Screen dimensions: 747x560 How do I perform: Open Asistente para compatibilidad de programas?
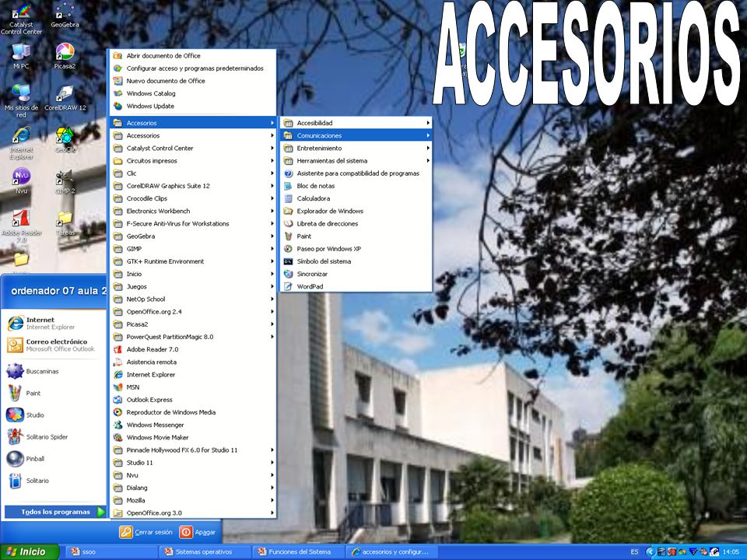(356, 173)
